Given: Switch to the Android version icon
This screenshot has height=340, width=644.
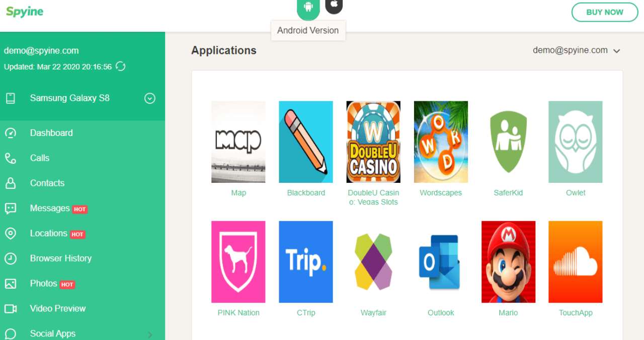Looking at the screenshot, I should point(308,8).
